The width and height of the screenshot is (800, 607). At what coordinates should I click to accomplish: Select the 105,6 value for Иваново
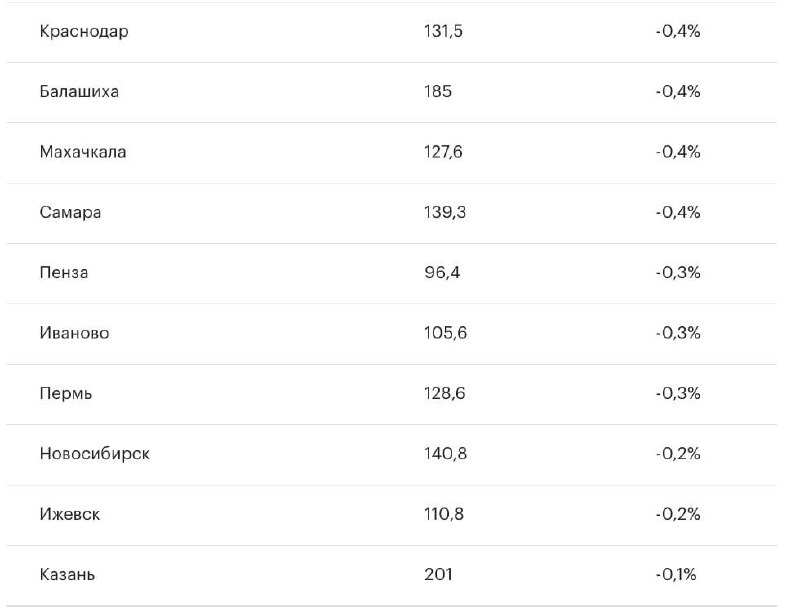pyautogui.click(x=445, y=333)
